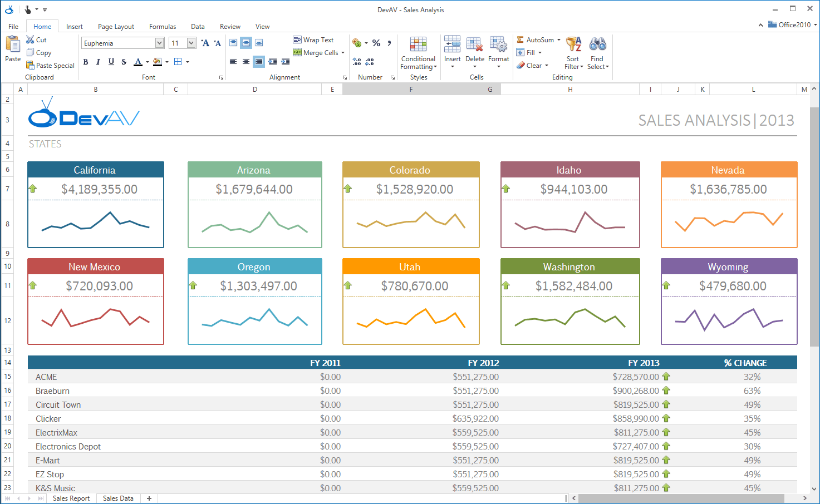Open the Euphemia font name dropdown
The image size is (820, 504).
[160, 43]
